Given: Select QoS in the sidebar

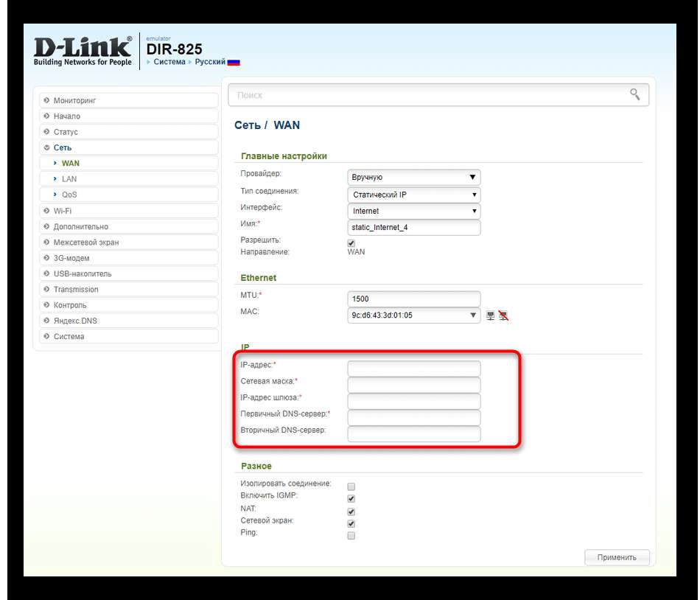Looking at the screenshot, I should coord(128,195).
